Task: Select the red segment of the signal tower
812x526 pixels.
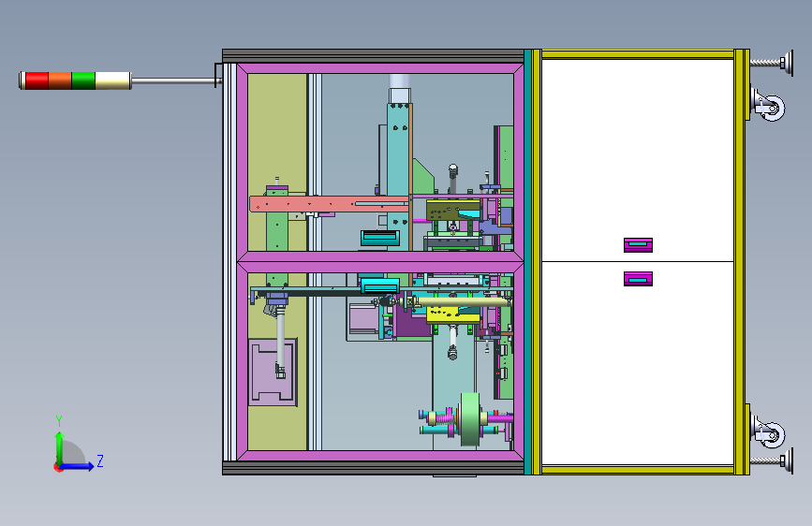Action: point(37,80)
